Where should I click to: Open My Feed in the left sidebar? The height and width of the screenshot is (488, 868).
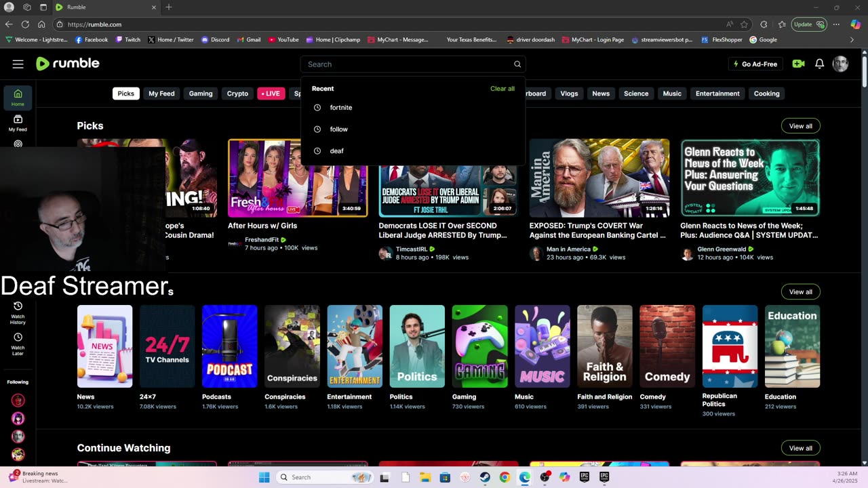click(18, 123)
